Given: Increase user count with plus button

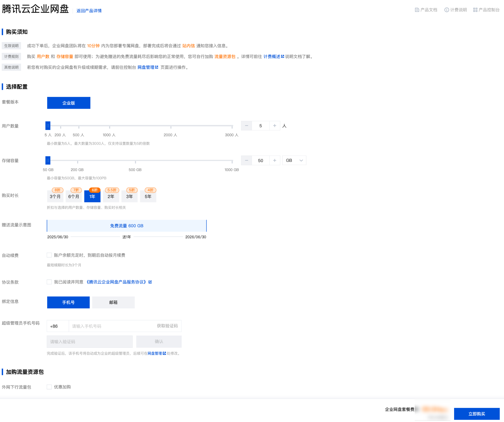Looking at the screenshot, I should 274,126.
